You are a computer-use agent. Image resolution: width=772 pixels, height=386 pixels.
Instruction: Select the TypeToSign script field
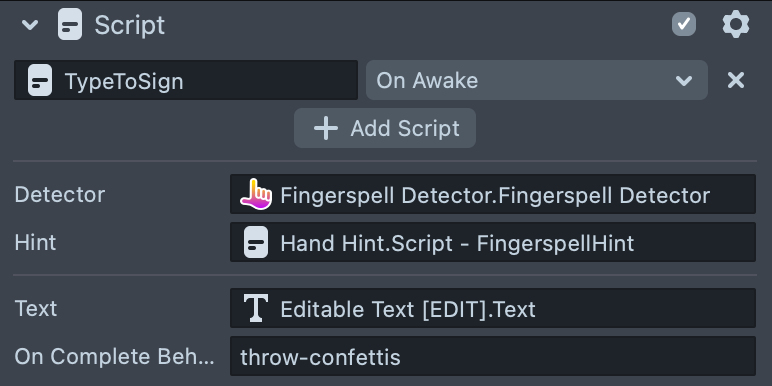tap(186, 80)
